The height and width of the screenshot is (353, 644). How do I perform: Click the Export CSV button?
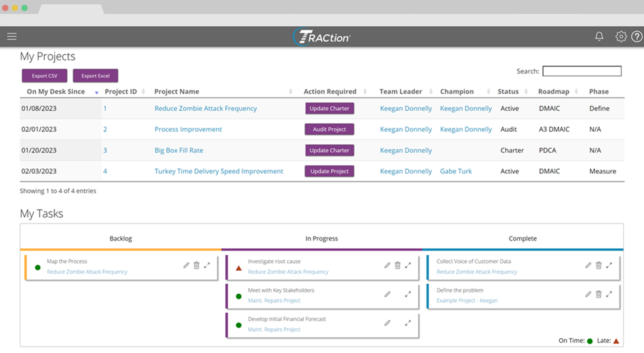(44, 76)
